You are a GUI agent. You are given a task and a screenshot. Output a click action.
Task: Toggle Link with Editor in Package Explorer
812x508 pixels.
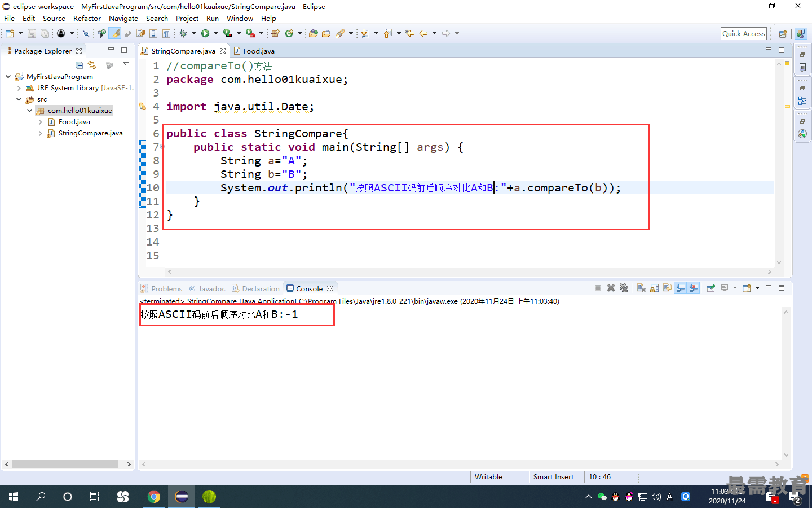tap(92, 65)
